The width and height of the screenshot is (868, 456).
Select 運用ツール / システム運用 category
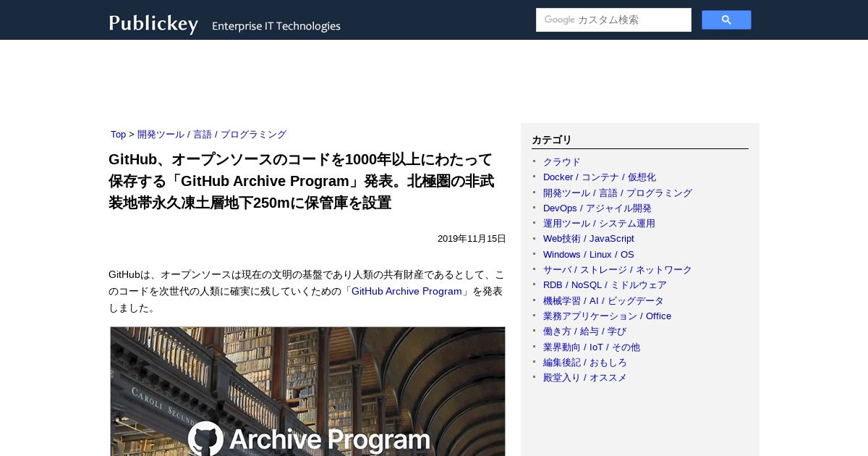[599, 223]
